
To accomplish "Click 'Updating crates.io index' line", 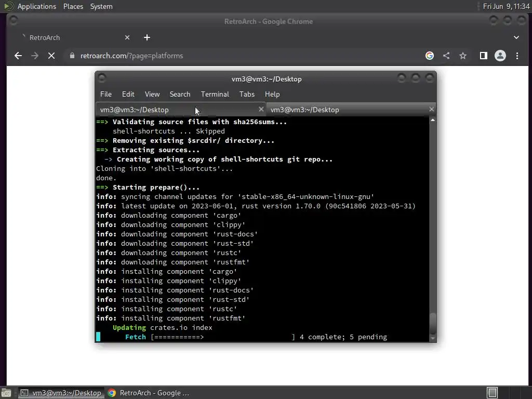I will [x=163, y=327].
